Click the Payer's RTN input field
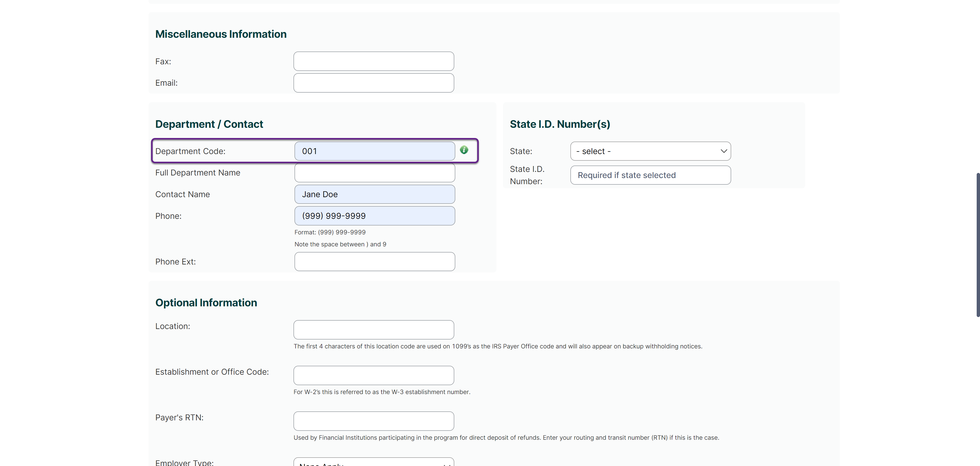 click(373, 421)
